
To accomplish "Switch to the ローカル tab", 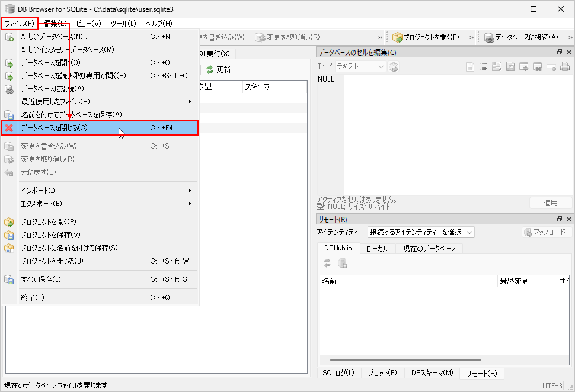I will pyautogui.click(x=378, y=249).
